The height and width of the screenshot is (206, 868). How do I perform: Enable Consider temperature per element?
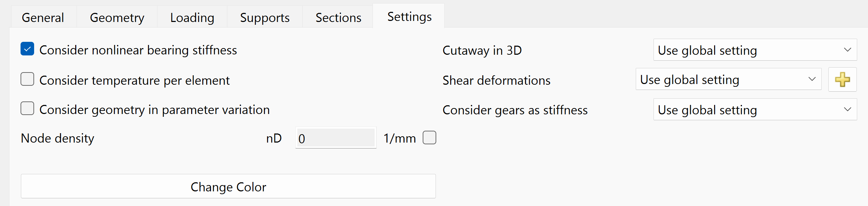pos(28,79)
